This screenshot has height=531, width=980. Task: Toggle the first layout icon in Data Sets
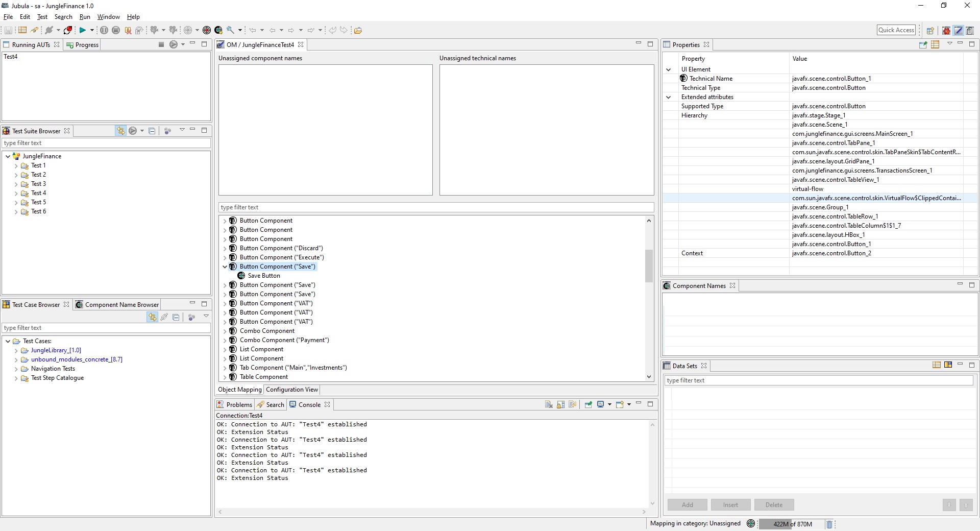pyautogui.click(x=937, y=365)
